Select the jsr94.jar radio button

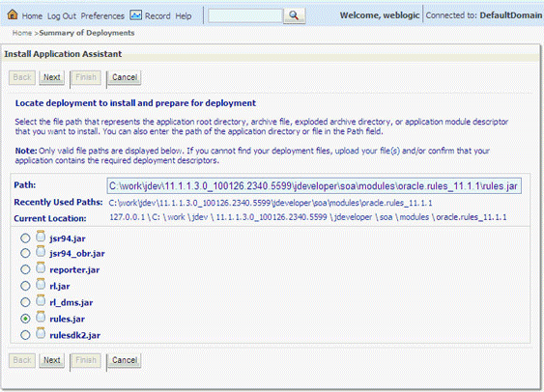coord(25,238)
